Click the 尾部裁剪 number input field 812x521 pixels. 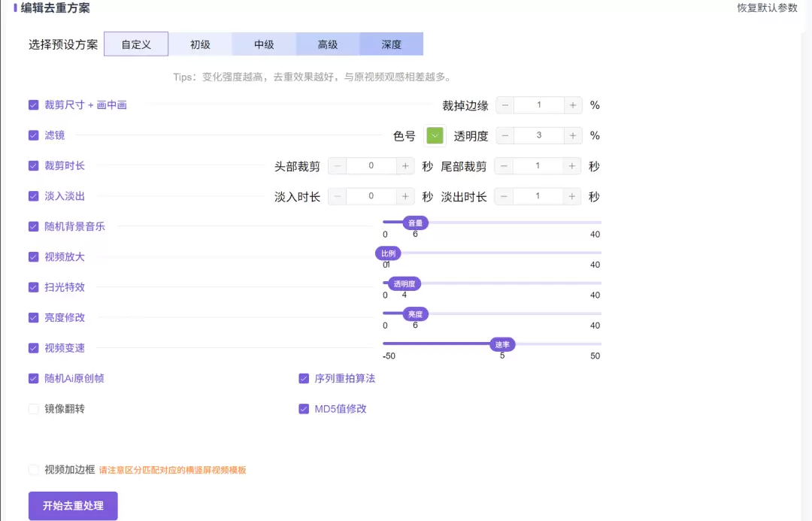538,166
